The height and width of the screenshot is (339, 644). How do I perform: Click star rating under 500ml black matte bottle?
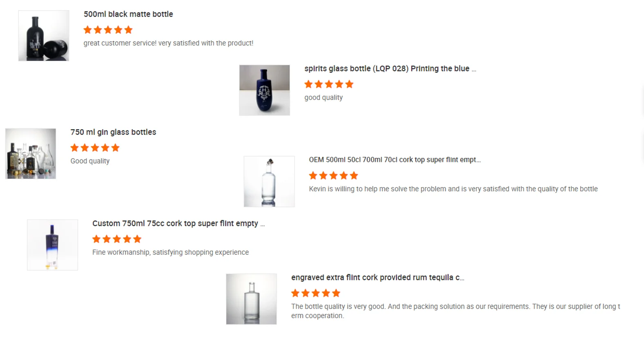108,30
